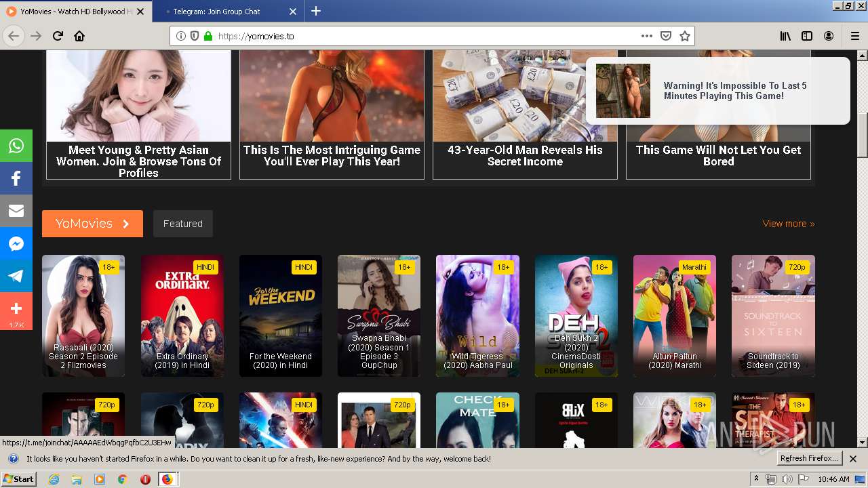The width and height of the screenshot is (868, 488).
Task: Open 43-Year-Old Man Secret Income ad
Action: pos(525,115)
